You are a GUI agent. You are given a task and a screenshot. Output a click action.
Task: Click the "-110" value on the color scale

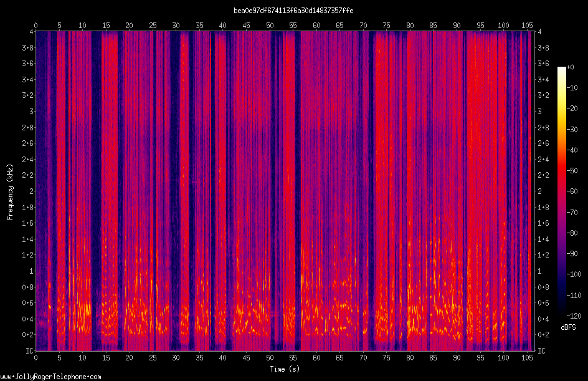(574, 296)
